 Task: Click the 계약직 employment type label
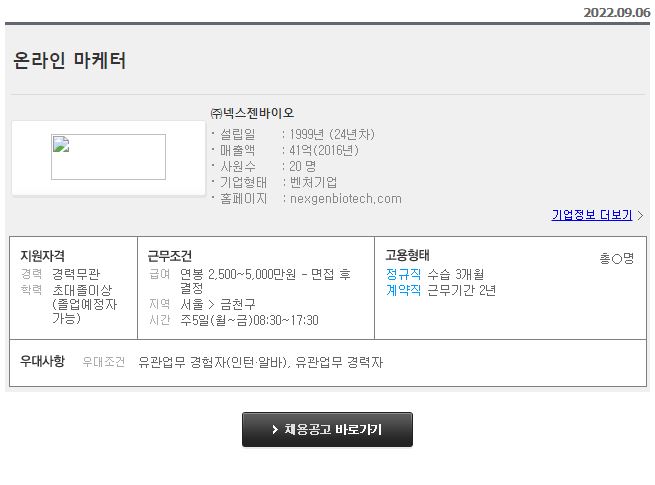[x=403, y=290]
